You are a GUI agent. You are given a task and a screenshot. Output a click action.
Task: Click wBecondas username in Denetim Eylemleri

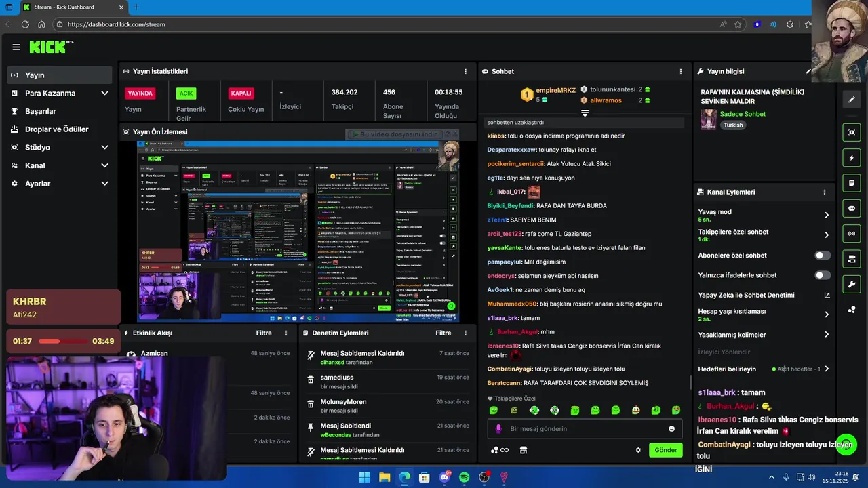[336, 435]
